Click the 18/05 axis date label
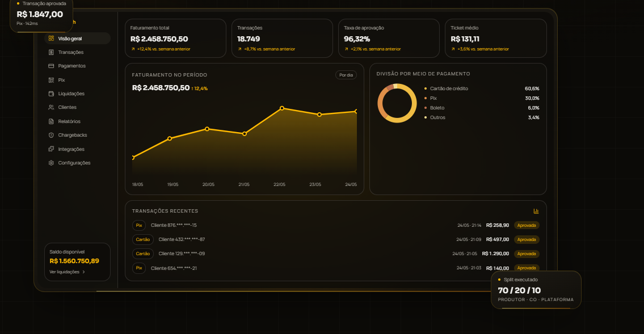The image size is (644, 334). [x=137, y=185]
